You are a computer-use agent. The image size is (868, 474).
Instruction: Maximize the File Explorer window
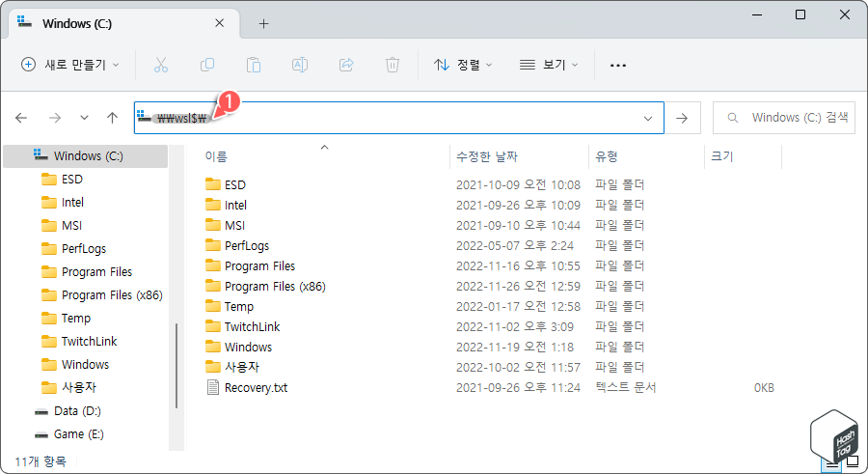click(800, 14)
